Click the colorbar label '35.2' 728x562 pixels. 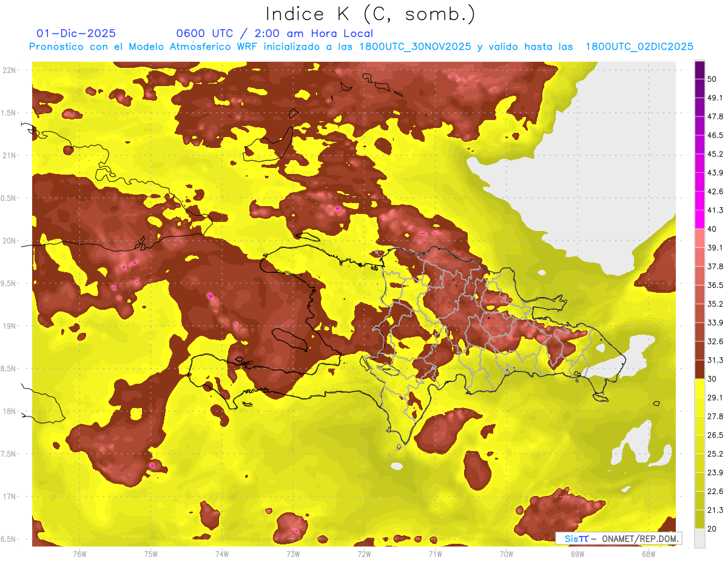tap(715, 304)
